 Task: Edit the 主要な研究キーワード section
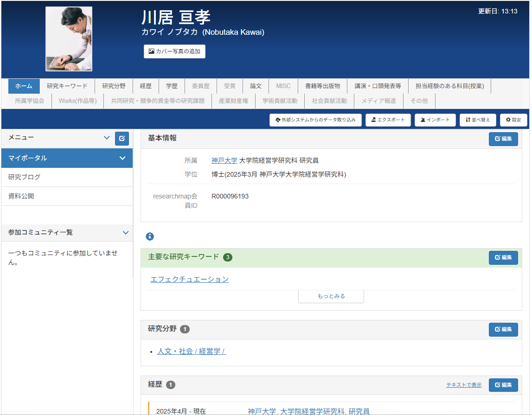click(503, 258)
